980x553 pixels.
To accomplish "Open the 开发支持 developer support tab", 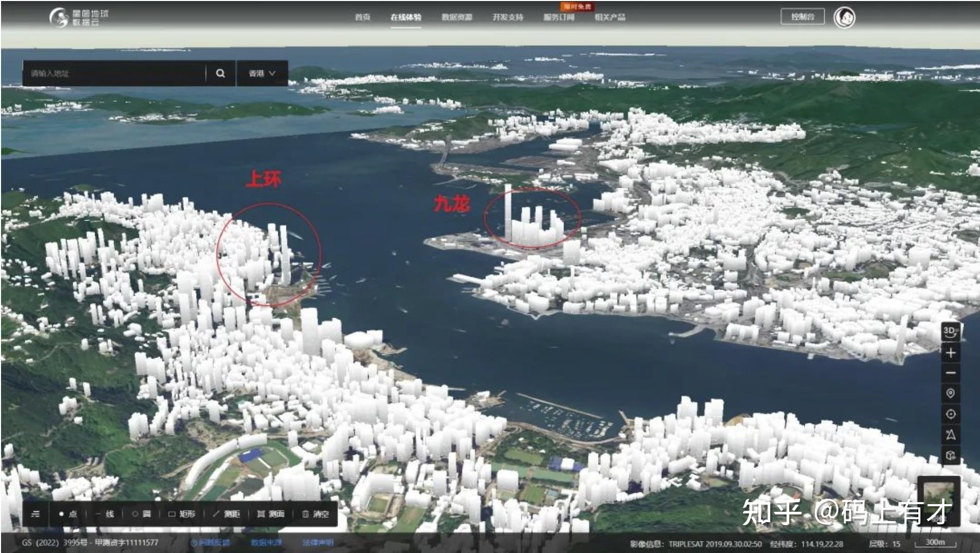I will click(x=507, y=17).
